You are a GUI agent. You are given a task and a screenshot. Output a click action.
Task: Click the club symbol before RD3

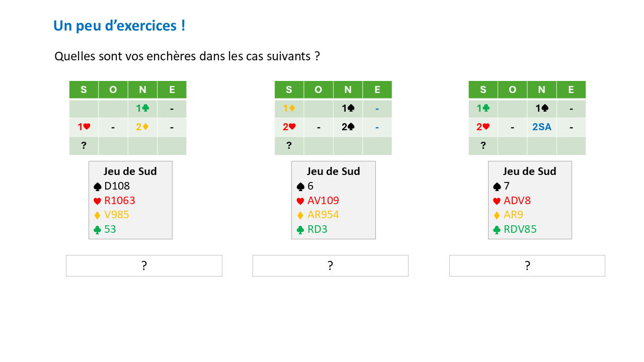(x=301, y=230)
